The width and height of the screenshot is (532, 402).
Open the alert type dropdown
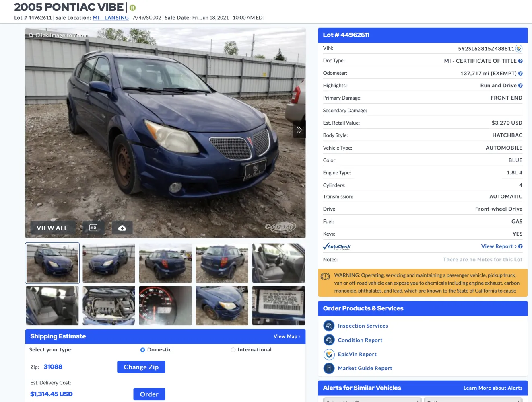point(372,400)
